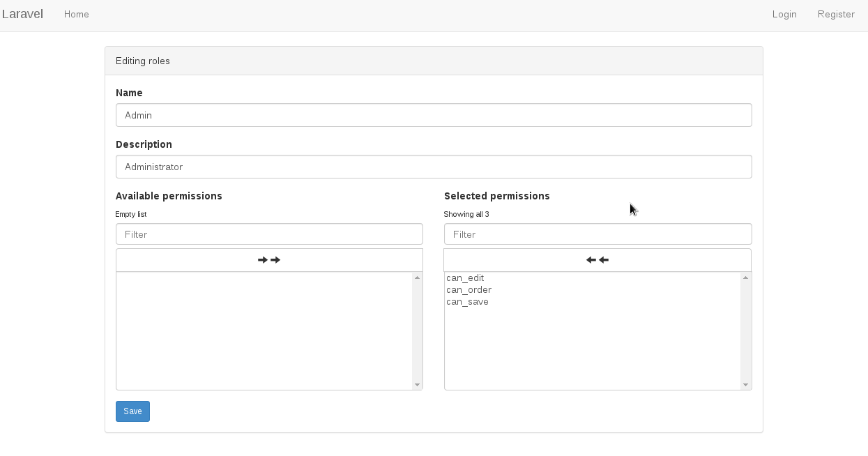Image resolution: width=868 pixels, height=456 pixels.
Task: Click the double left-arrow to remove all permissions
Action: [x=597, y=259]
